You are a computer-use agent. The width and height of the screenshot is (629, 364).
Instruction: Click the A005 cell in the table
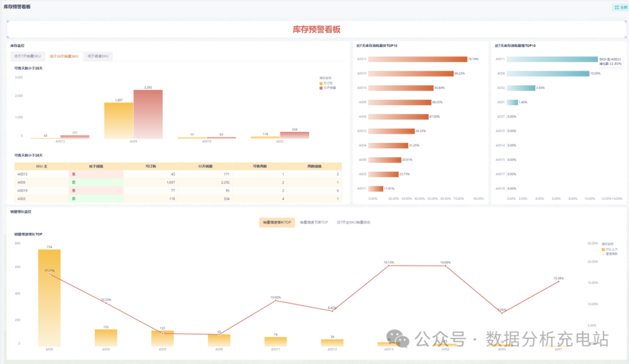coord(42,182)
